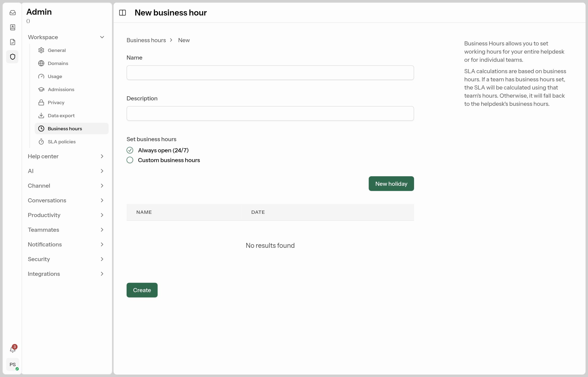This screenshot has height=377, width=588.
Task: Open notifications bell with 3 badge
Action: coord(13,349)
